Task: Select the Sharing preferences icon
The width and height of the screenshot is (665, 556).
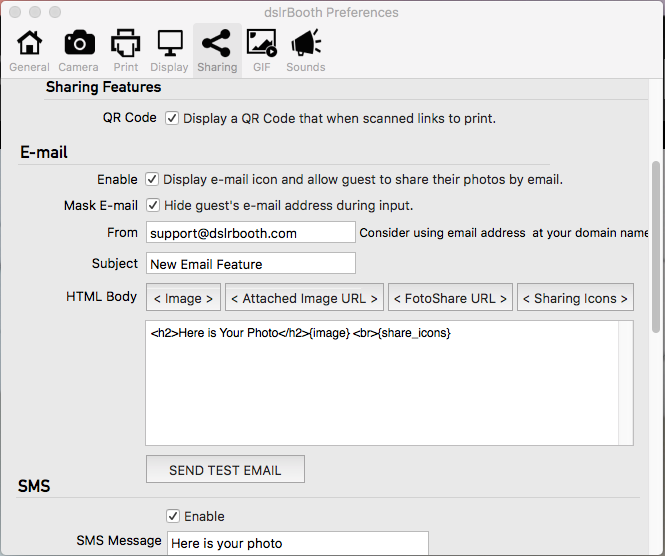Action: (217, 43)
